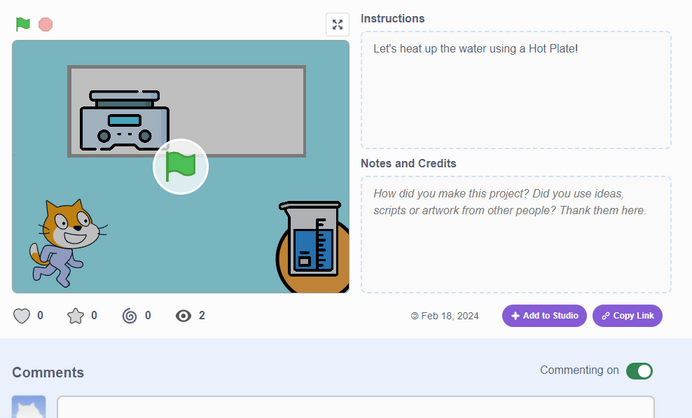Love this project with the heart icon
692x418 pixels.
pyautogui.click(x=21, y=316)
